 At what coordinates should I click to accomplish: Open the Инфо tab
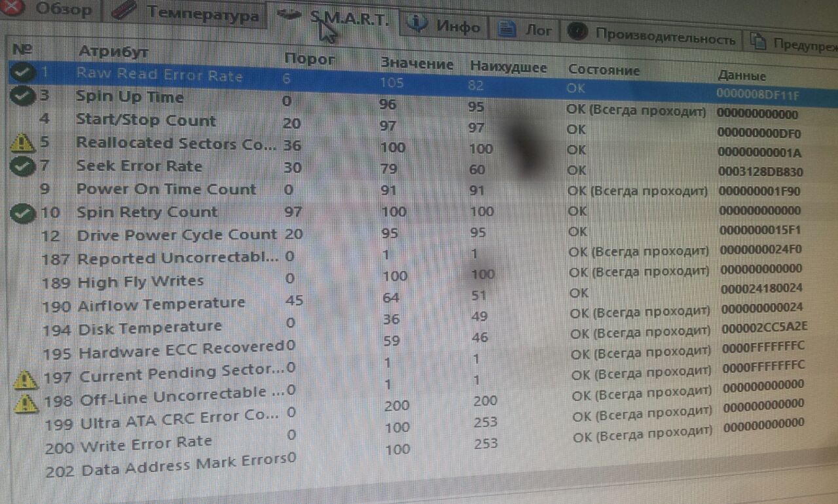click(x=444, y=26)
